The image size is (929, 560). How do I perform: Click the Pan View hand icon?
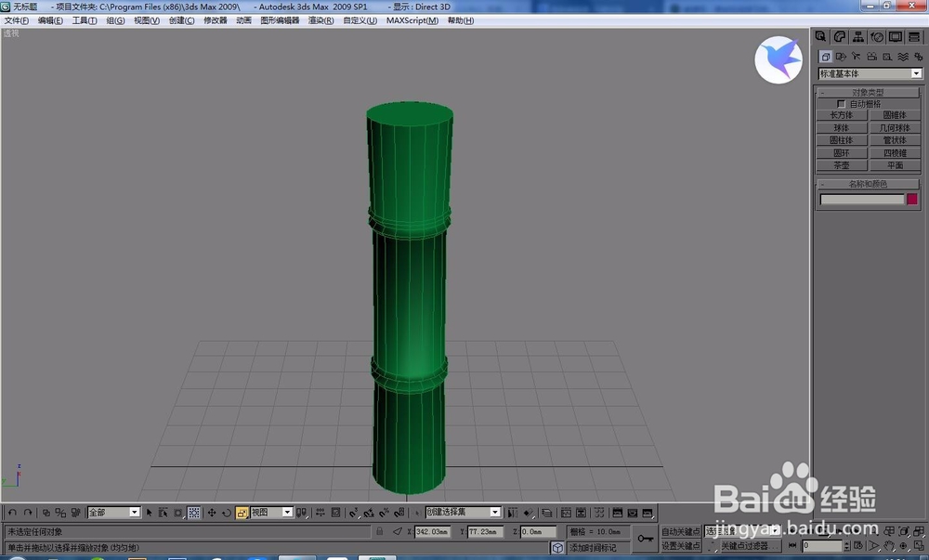tap(889, 545)
